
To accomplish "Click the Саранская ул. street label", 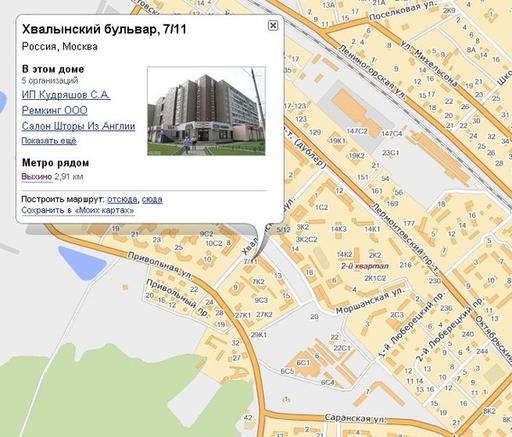I will (355, 419).
